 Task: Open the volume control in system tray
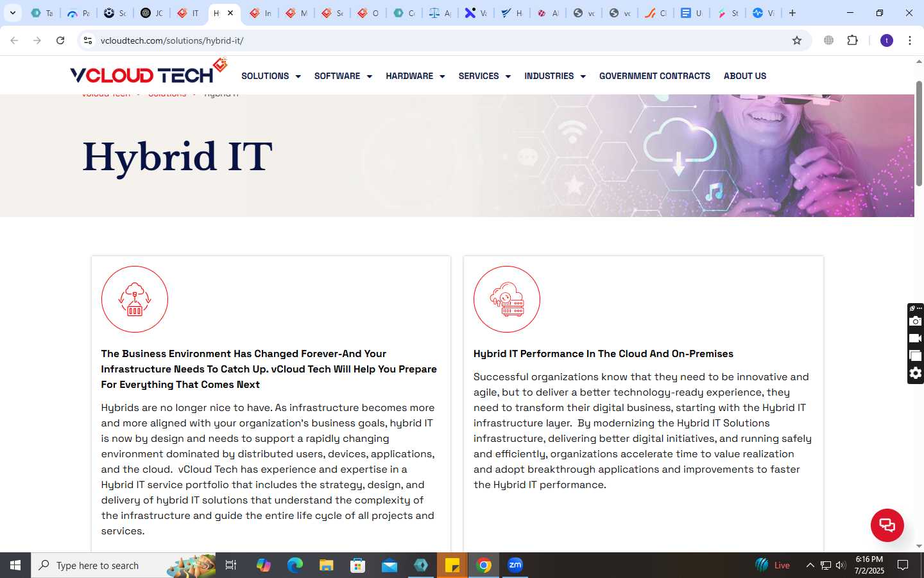coord(841,565)
